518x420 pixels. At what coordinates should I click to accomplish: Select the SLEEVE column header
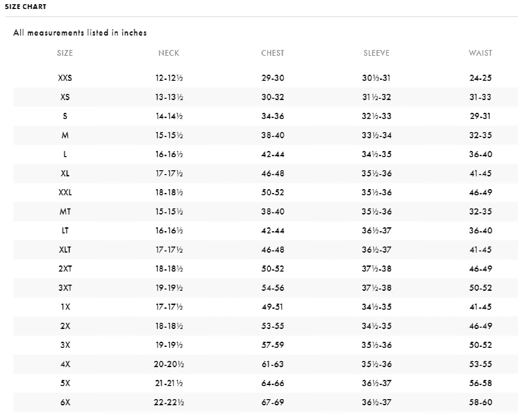coord(376,53)
